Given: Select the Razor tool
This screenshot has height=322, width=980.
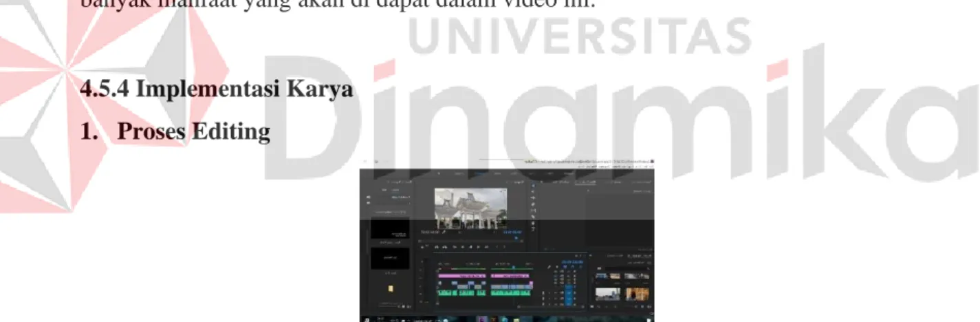Looking at the screenshot, I should tap(533, 204).
